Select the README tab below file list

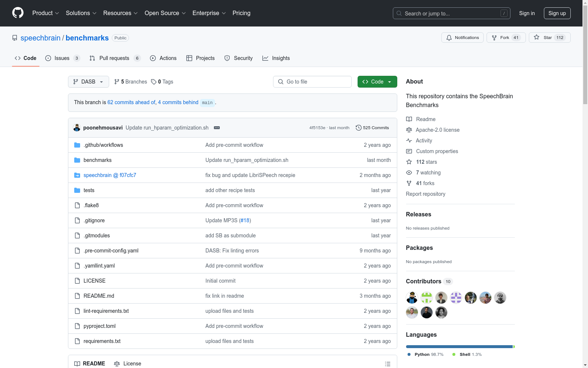click(90, 364)
